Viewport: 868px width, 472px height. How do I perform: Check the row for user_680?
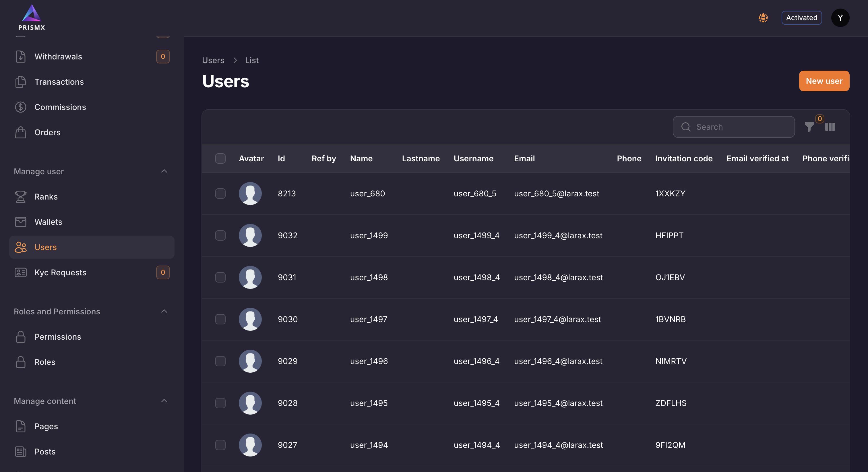click(x=220, y=194)
